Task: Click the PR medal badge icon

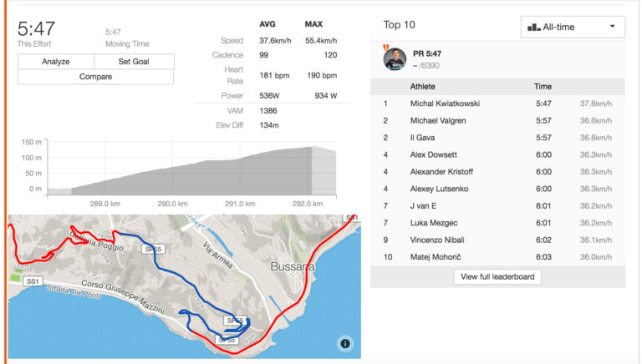Action: (385, 48)
